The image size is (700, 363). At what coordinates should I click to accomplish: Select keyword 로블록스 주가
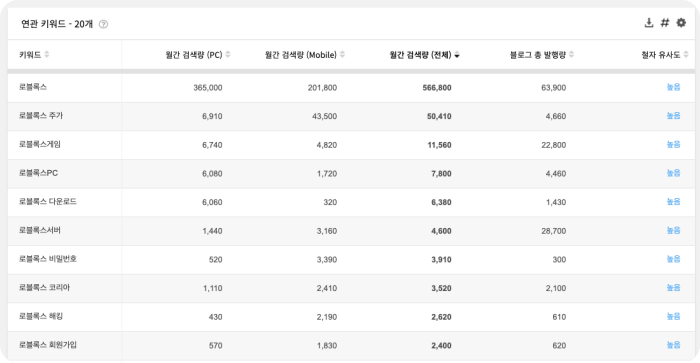pos(41,116)
